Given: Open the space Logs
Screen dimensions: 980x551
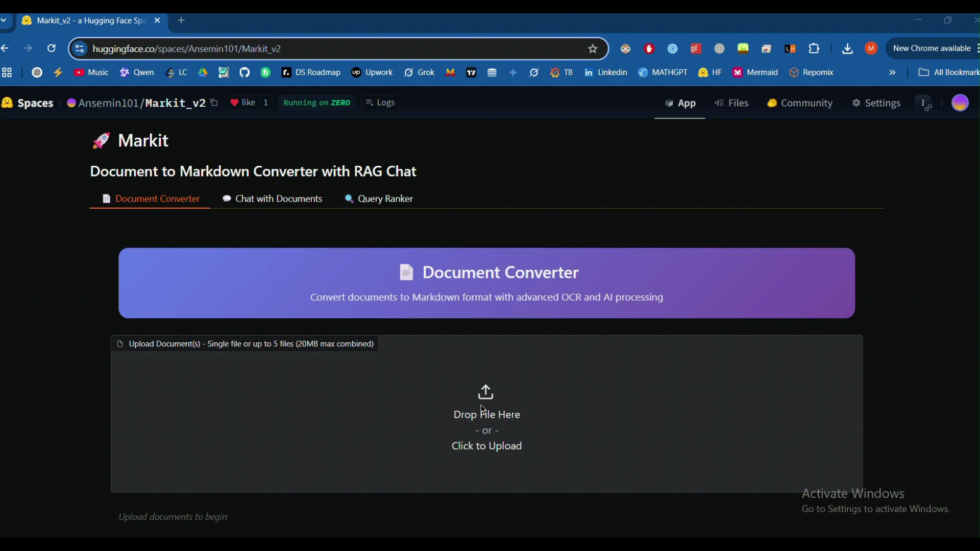Looking at the screenshot, I should pos(381,103).
